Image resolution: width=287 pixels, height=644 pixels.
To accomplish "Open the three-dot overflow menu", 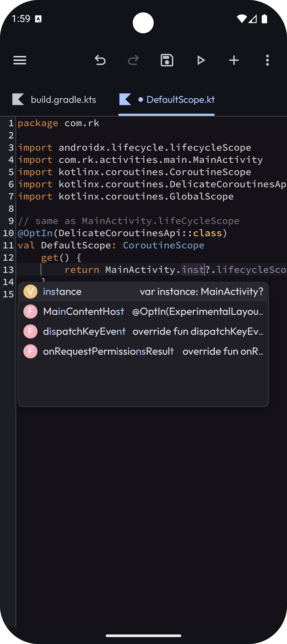I will [x=267, y=60].
